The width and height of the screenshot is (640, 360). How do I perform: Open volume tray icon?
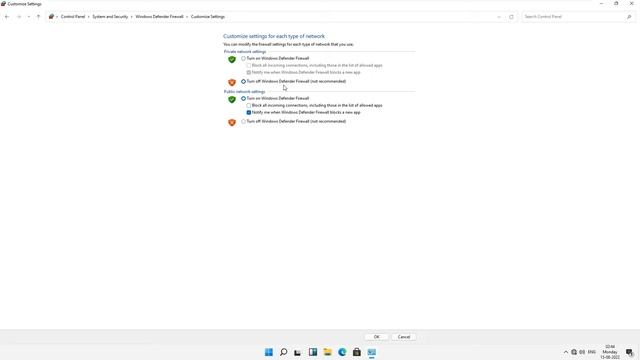point(582,352)
